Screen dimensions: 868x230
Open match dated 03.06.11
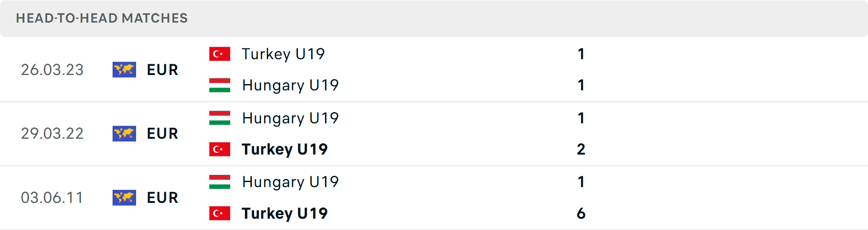(x=434, y=198)
